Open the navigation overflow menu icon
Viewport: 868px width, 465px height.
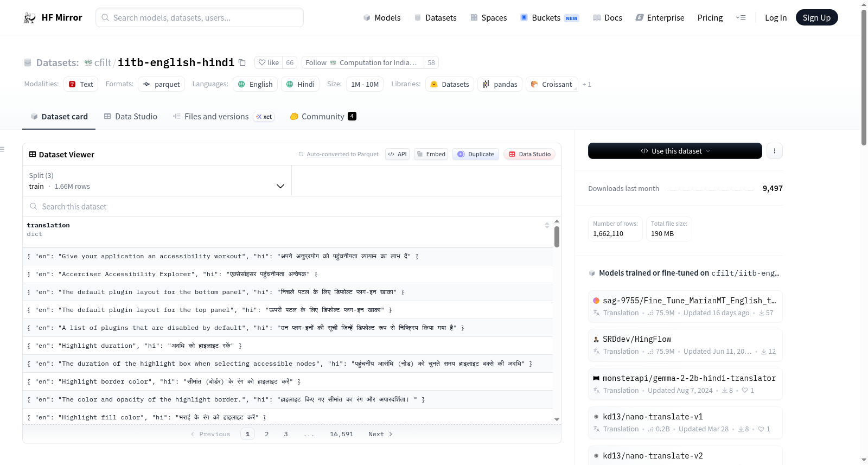tap(741, 18)
